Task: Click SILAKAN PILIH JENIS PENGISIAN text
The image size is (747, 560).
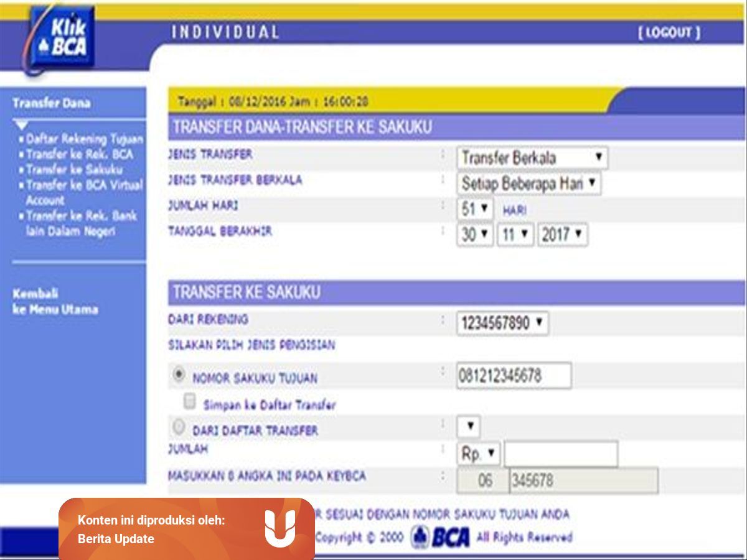Action: click(x=251, y=345)
